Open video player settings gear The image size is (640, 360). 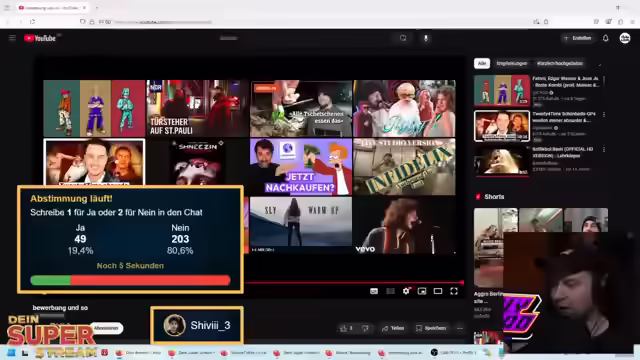point(406,291)
